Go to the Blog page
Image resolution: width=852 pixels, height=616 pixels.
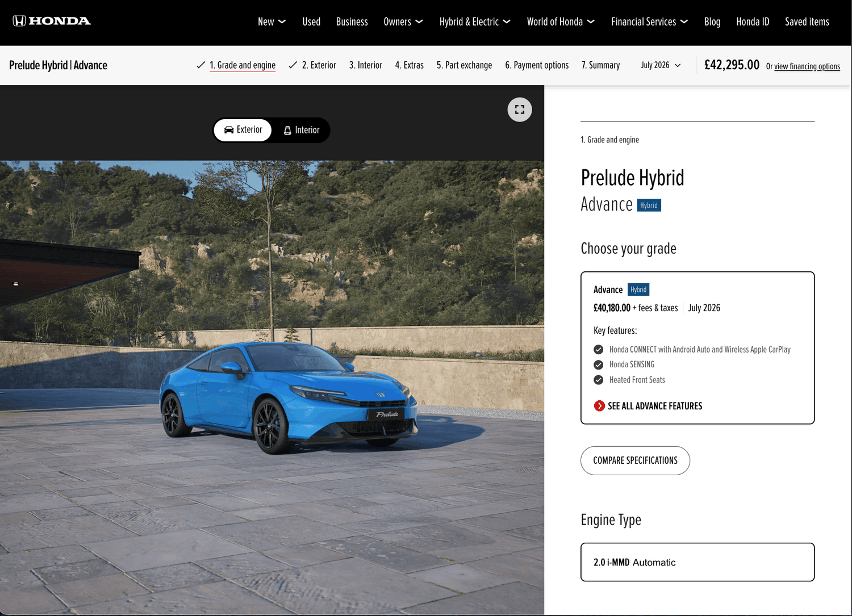click(712, 22)
